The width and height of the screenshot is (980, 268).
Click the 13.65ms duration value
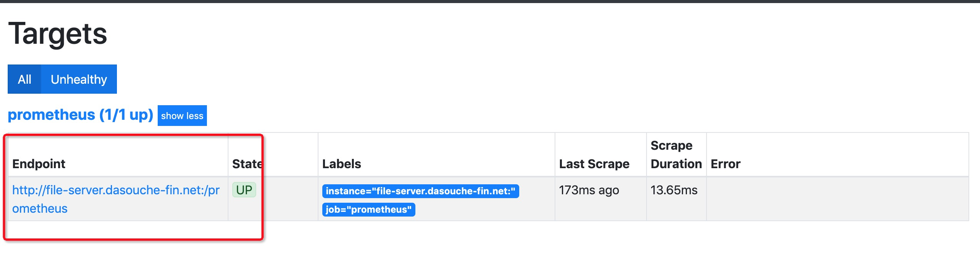pos(674,190)
